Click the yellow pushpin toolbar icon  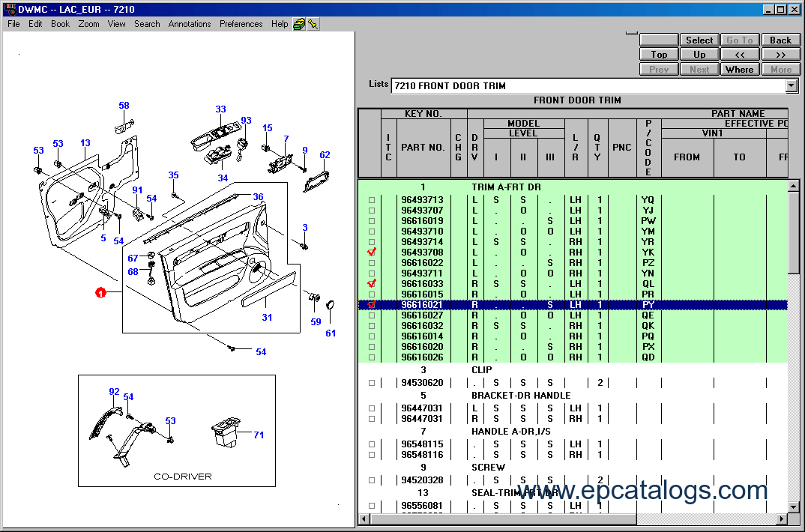[x=313, y=24]
